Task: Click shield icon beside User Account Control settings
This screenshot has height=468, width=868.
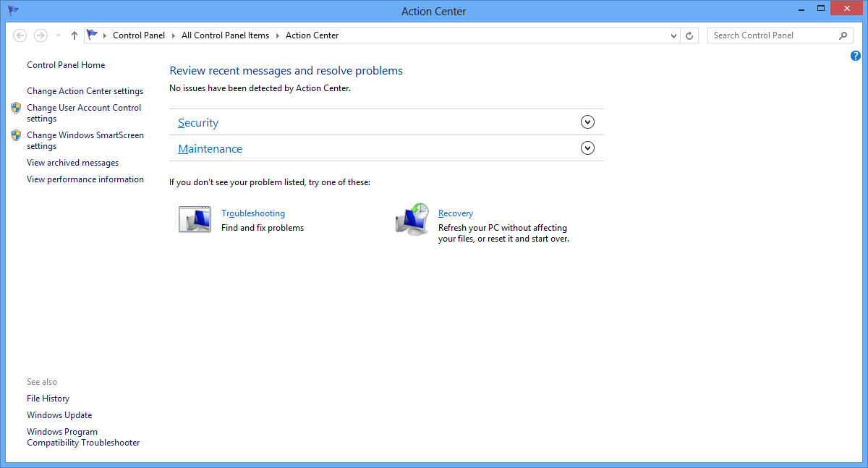Action: point(16,108)
